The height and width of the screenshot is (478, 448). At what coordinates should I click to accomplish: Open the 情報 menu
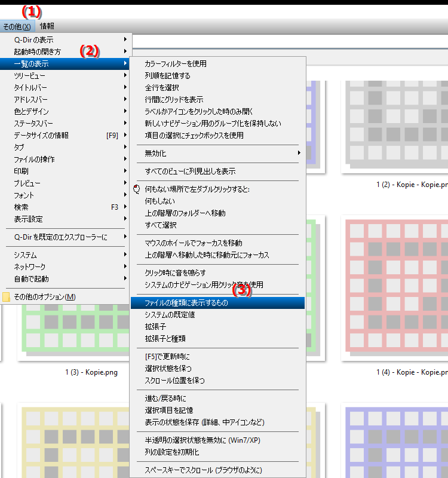pos(47,26)
